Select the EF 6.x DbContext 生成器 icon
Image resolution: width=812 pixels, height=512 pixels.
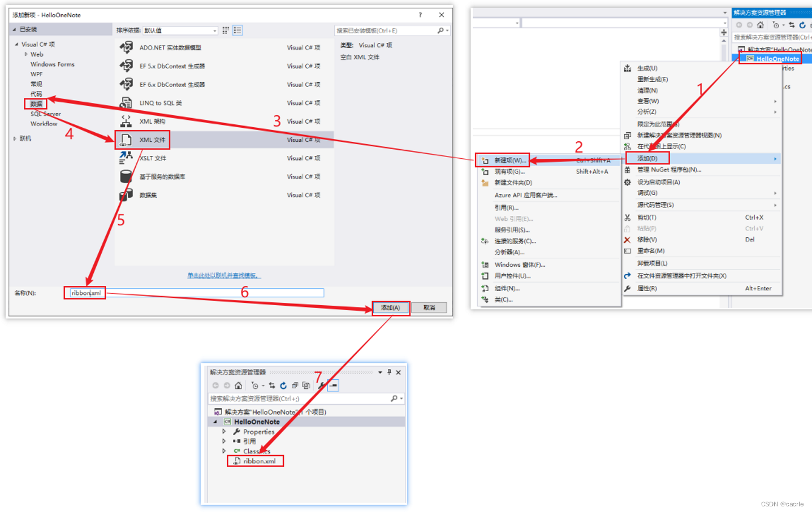click(126, 84)
